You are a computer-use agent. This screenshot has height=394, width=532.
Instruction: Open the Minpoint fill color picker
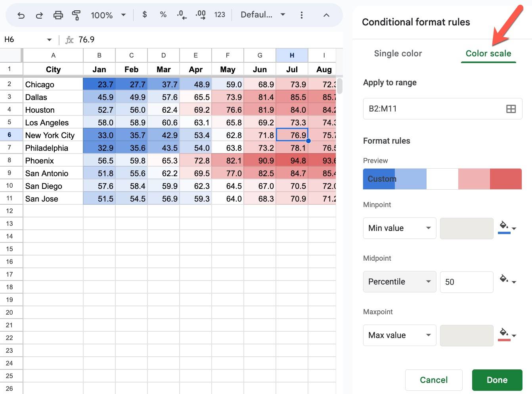click(x=507, y=227)
